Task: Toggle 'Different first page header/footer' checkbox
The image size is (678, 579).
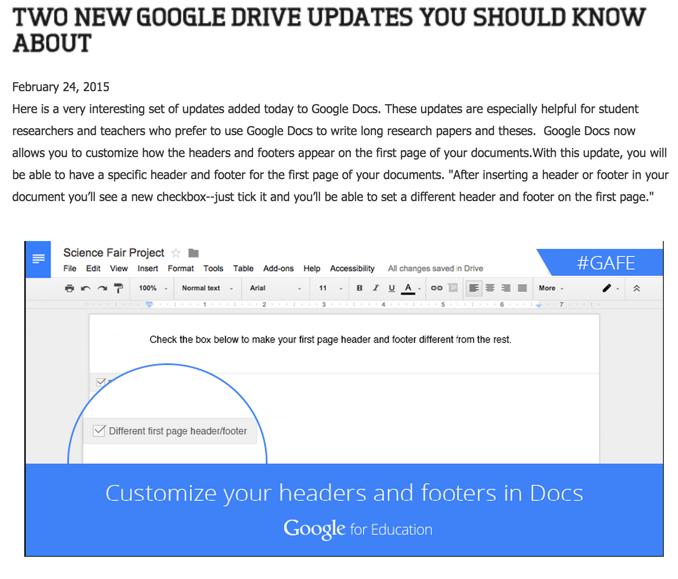Action: pos(99,431)
